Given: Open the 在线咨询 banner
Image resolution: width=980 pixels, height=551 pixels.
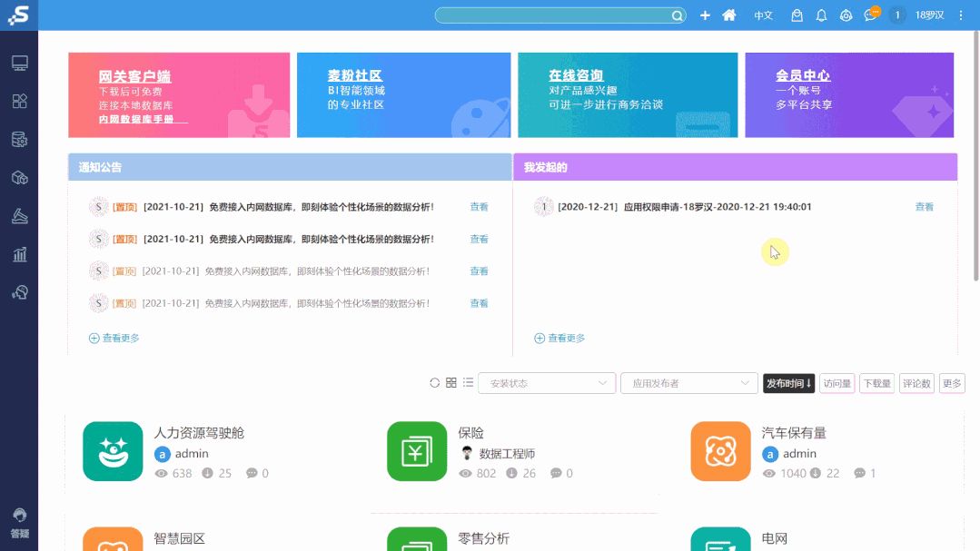Looking at the screenshot, I should [x=628, y=95].
